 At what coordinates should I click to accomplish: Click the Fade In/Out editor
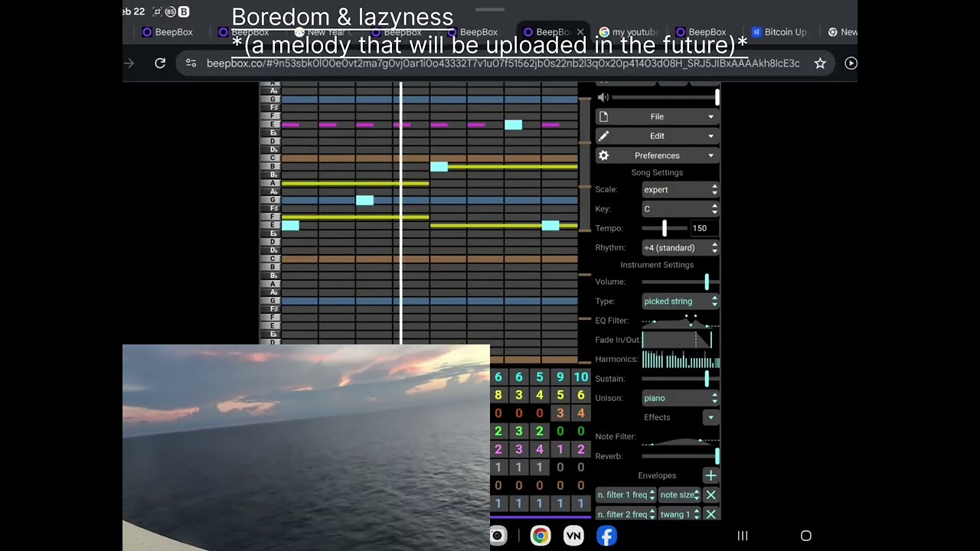click(x=680, y=340)
